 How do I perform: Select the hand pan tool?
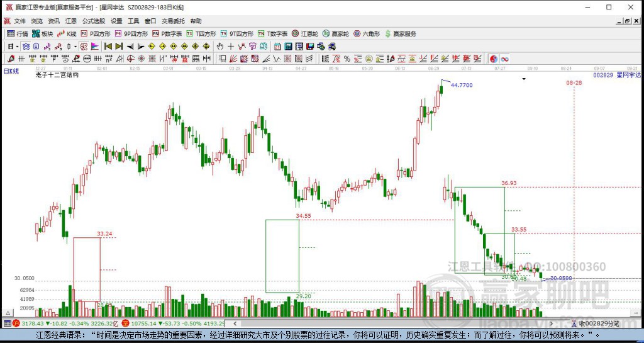tap(219, 47)
